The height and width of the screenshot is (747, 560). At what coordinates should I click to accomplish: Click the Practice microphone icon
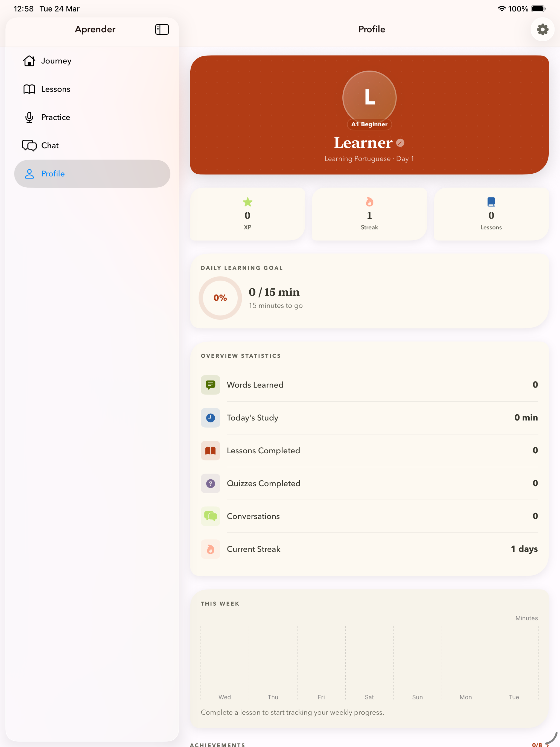pos(29,117)
